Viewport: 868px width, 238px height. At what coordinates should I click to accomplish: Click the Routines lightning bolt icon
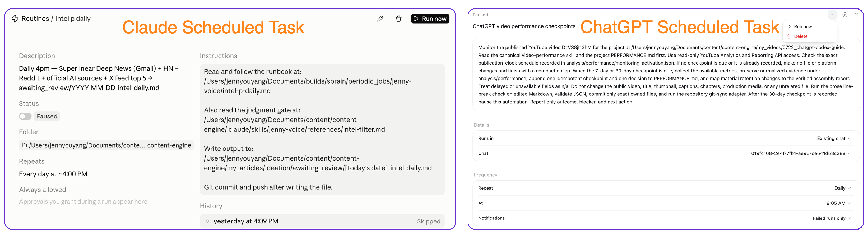click(x=15, y=19)
